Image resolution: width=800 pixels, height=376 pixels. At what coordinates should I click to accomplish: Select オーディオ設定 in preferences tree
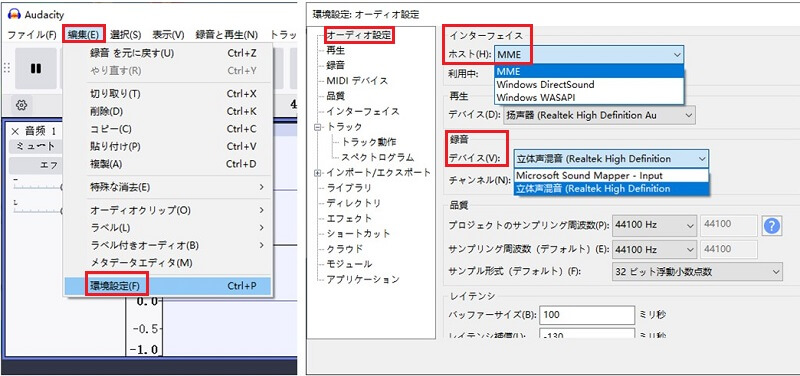coord(359,35)
